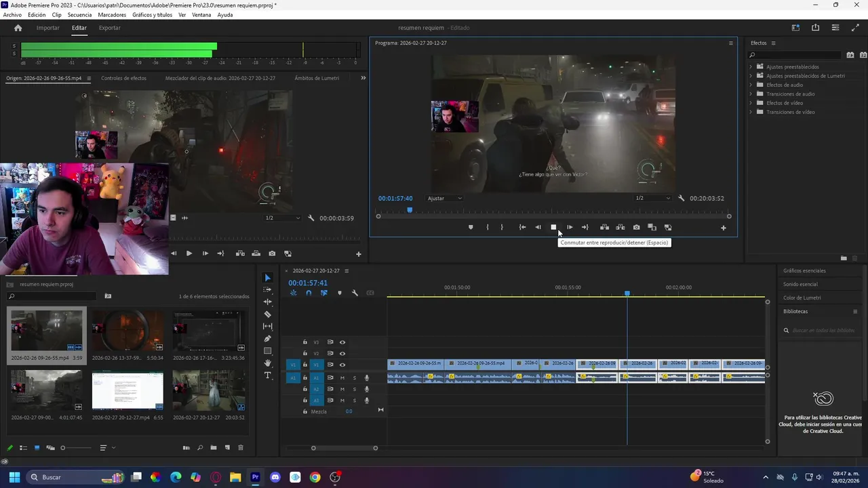Toggle track lock on V3

coord(305,342)
